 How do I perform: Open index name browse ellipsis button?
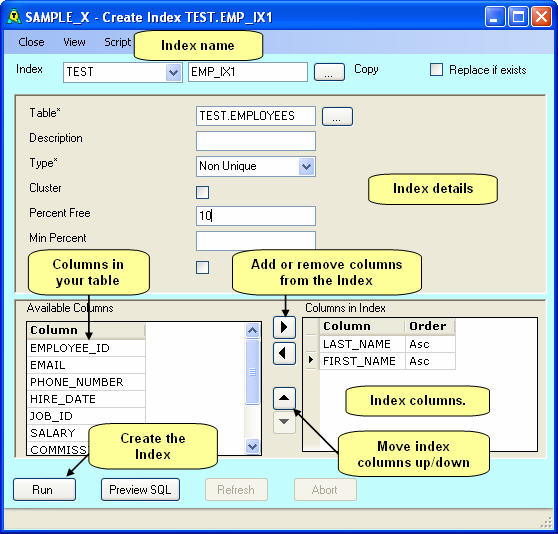click(329, 72)
